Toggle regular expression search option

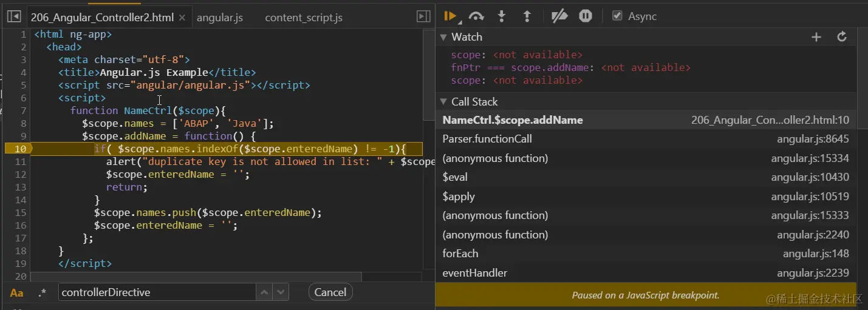pos(42,292)
